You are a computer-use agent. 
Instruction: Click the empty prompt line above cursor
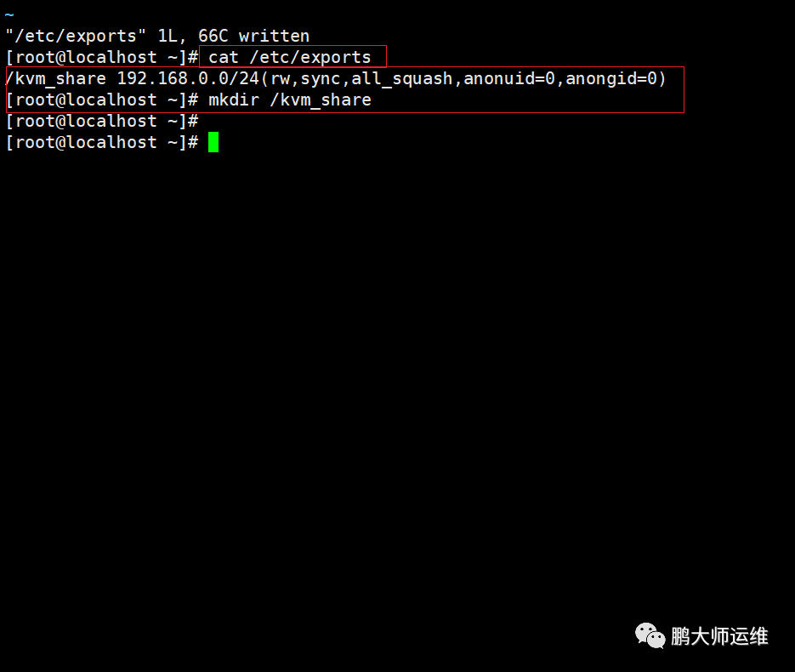101,121
